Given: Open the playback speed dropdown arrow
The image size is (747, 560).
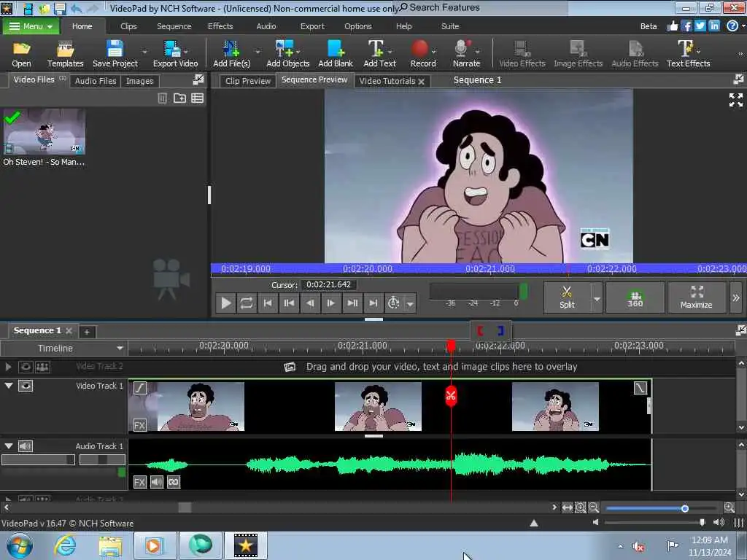Looking at the screenshot, I should [410, 303].
